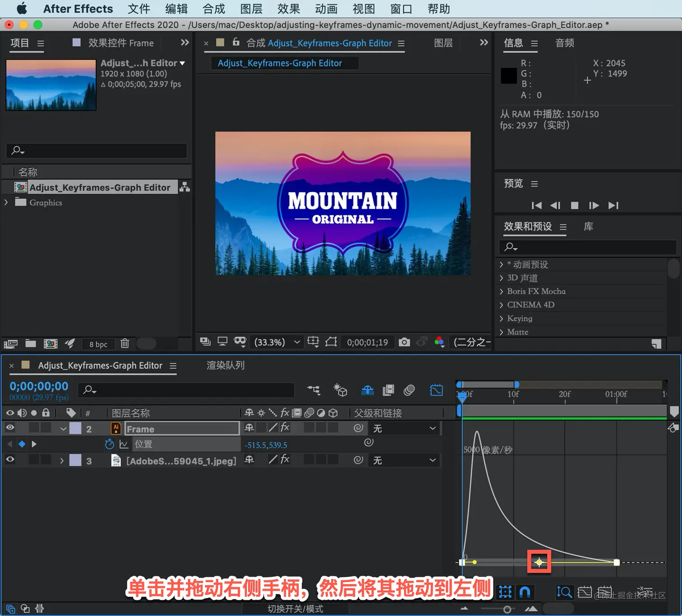Expand the AdobeS...59045_1.jpeg layer
The width and height of the screenshot is (682, 616).
(x=62, y=461)
